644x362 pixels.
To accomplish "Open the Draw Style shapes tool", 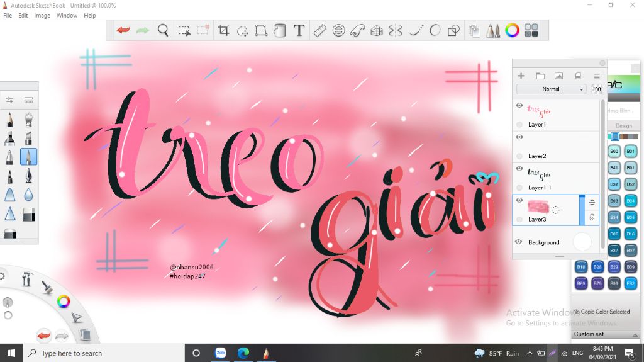I will tap(453, 30).
